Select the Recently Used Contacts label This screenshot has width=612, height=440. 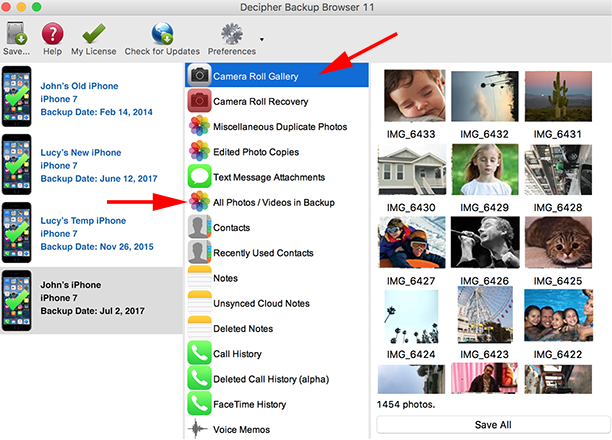pyautogui.click(x=263, y=253)
